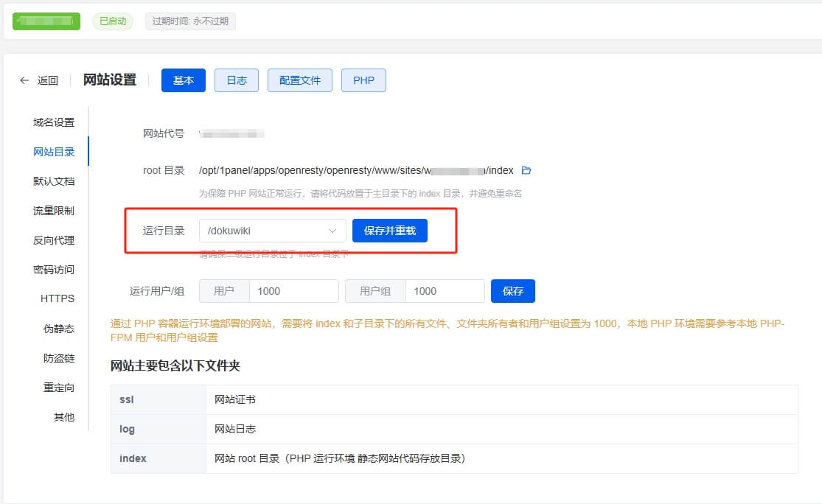Switch to the 日志 tab

236,80
